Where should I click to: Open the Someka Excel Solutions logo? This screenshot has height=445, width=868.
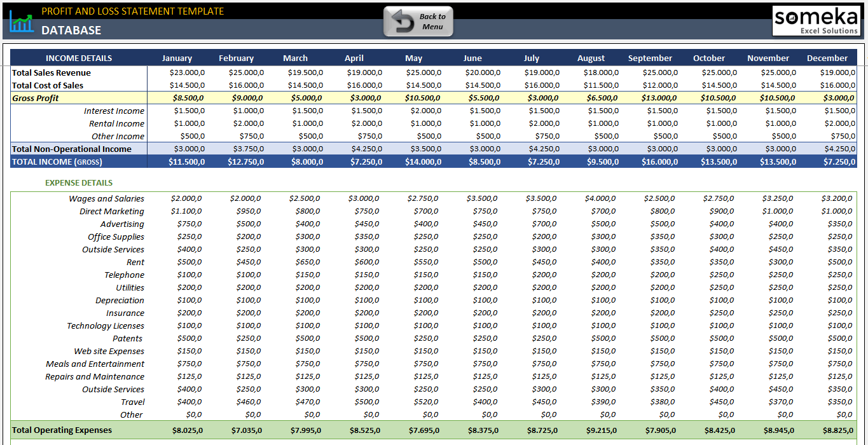[816, 21]
